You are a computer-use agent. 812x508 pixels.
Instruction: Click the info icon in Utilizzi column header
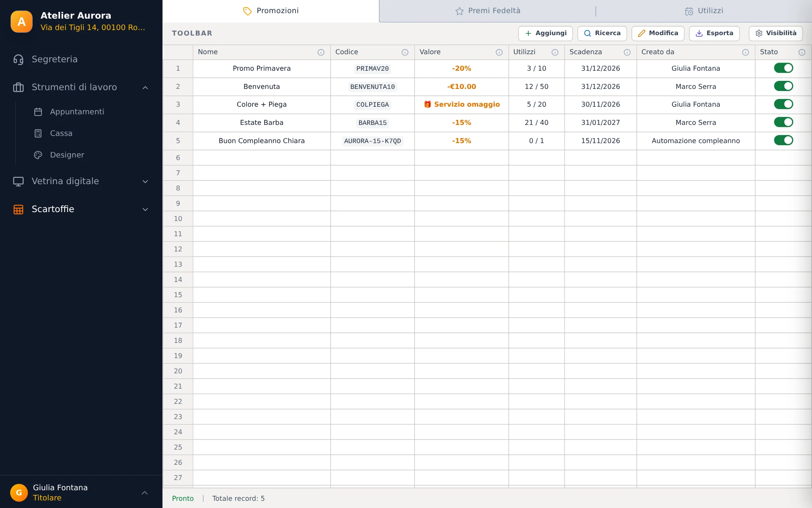pyautogui.click(x=555, y=52)
